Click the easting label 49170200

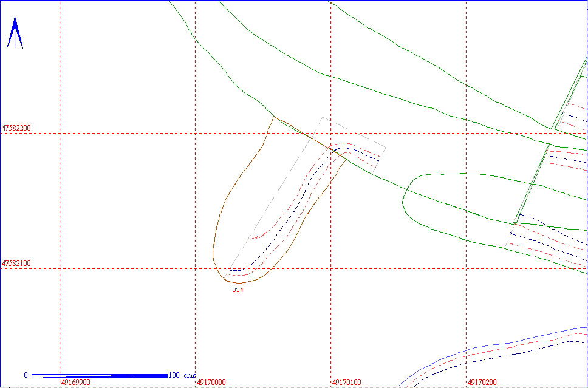click(x=482, y=383)
